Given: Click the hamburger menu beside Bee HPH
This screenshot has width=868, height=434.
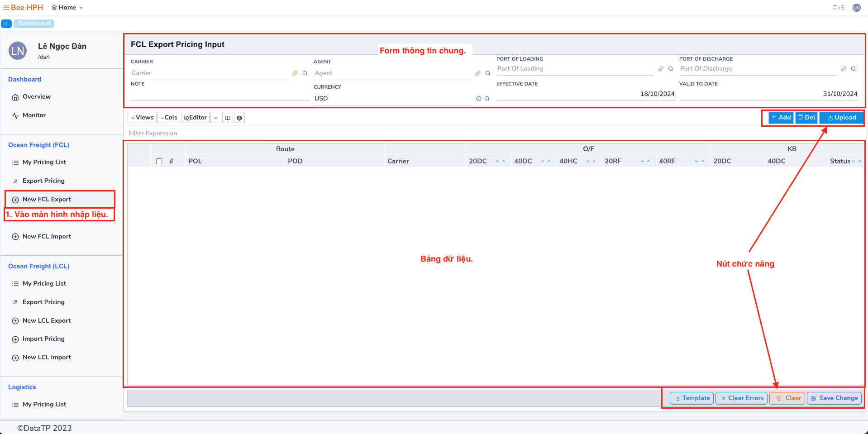Looking at the screenshot, I should click(6, 7).
